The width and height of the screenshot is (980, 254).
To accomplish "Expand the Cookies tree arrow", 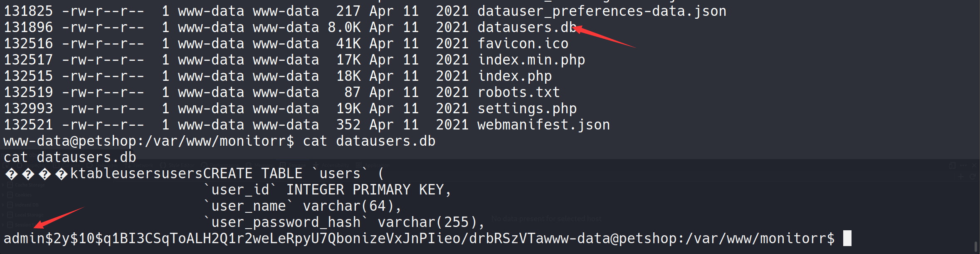I will tap(3, 195).
